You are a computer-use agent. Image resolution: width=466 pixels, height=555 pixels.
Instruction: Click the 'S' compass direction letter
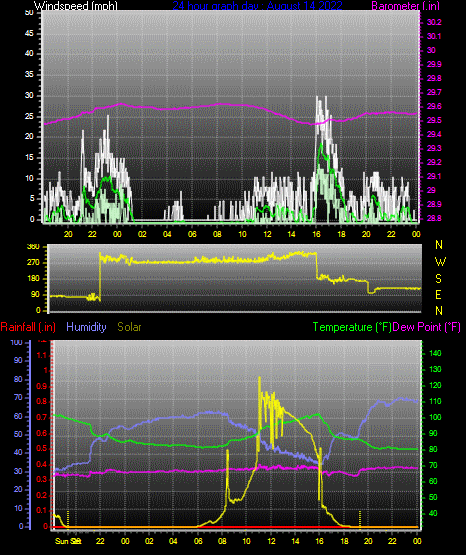pos(438,279)
